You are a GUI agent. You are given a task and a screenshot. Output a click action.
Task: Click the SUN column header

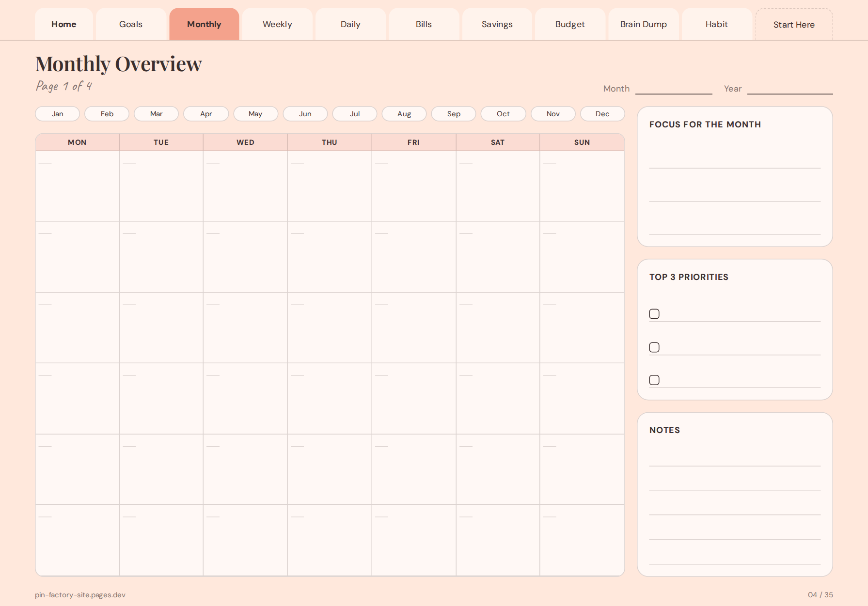[582, 142]
